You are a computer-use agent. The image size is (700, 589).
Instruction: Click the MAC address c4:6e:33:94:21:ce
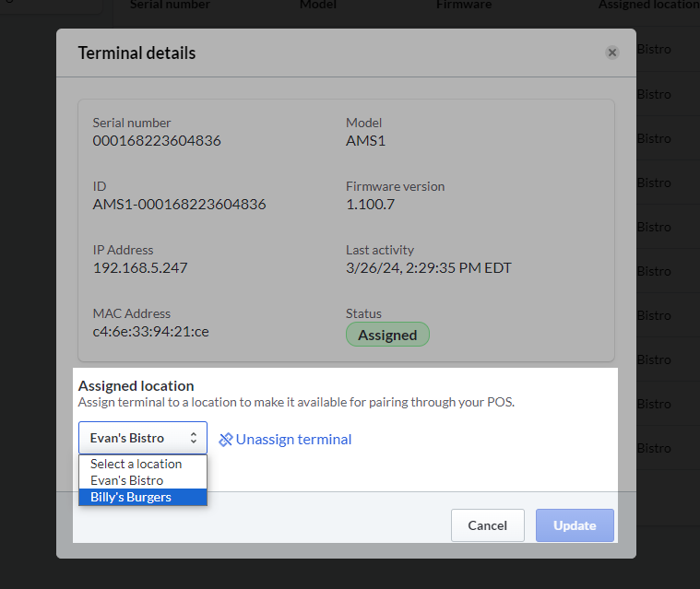click(151, 332)
